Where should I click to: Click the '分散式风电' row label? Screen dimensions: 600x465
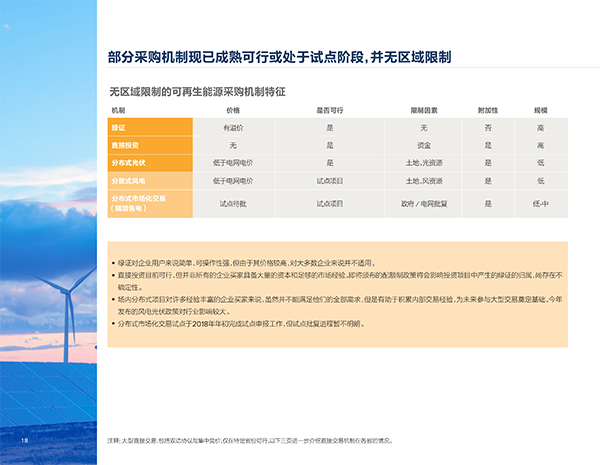tap(150, 181)
